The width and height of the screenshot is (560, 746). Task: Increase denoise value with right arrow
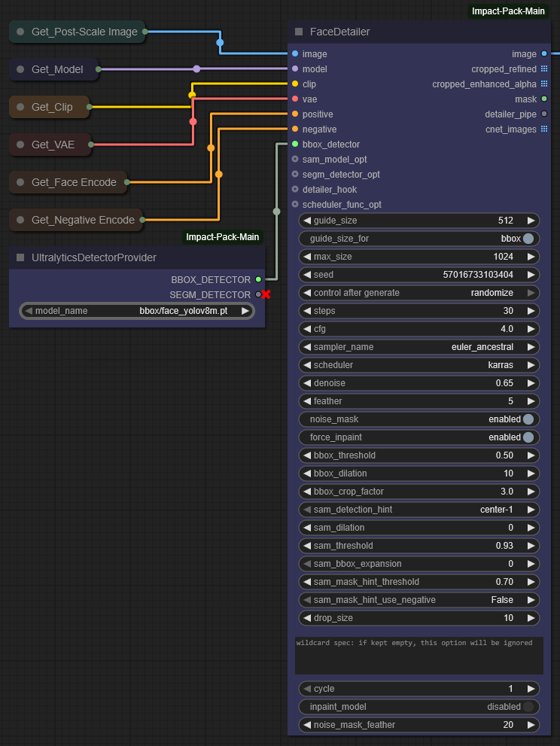coord(531,383)
